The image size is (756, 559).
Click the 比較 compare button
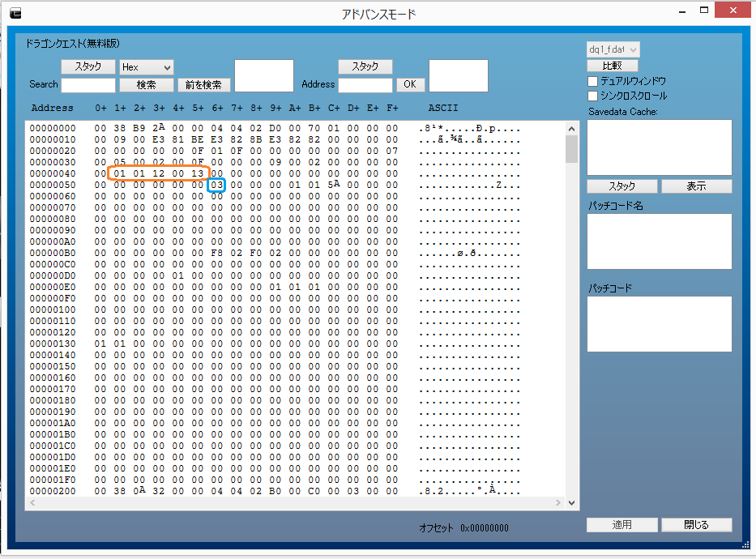613,66
